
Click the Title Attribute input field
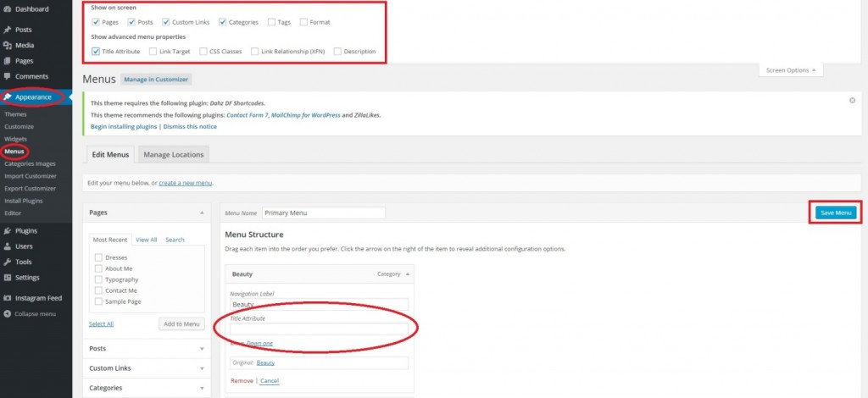click(x=319, y=329)
